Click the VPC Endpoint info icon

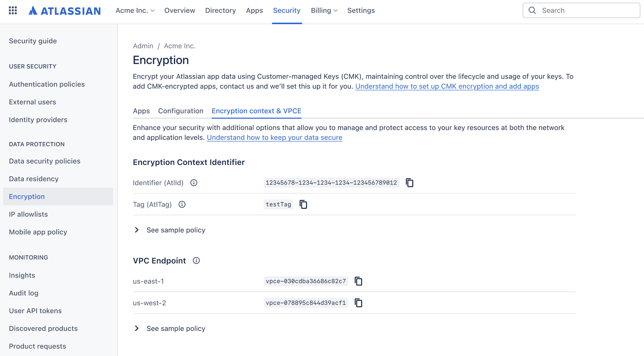tap(196, 261)
